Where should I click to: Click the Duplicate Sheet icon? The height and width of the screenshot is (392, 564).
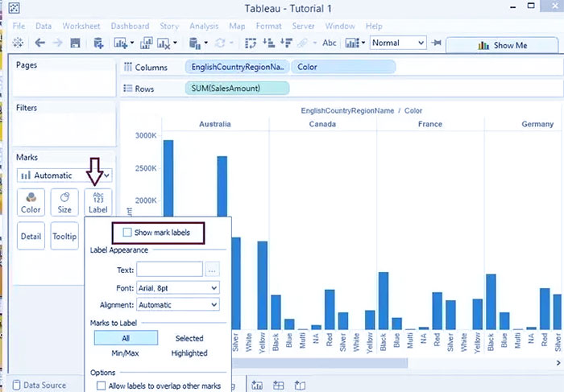point(146,43)
